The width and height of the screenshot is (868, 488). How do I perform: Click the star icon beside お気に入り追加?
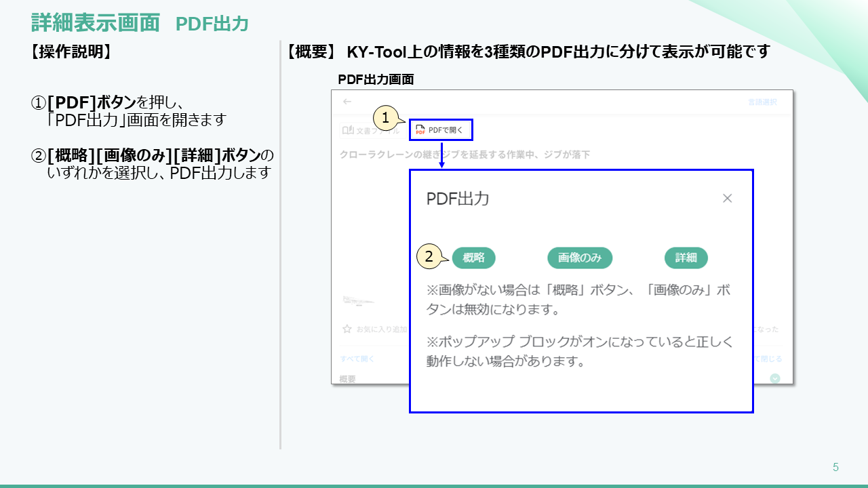click(x=346, y=329)
